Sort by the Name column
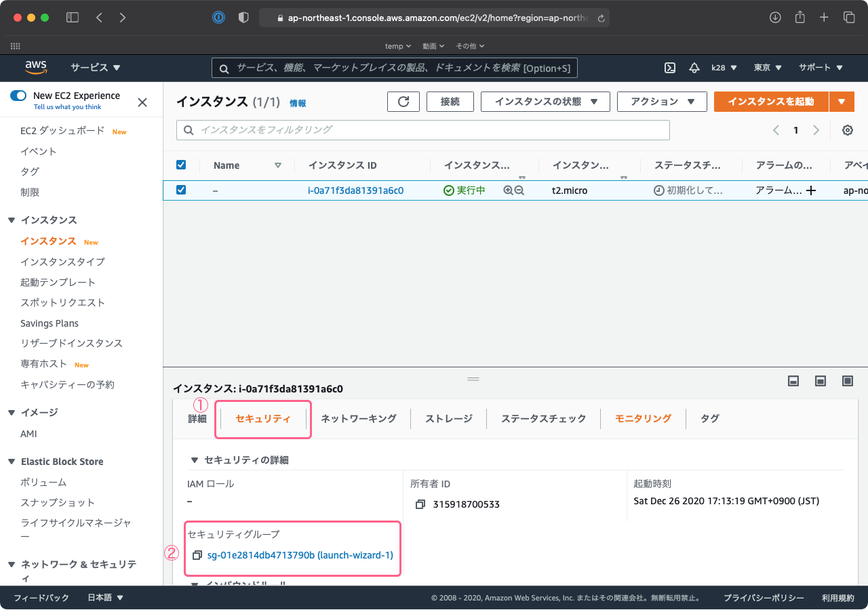This screenshot has height=610, width=868. tap(226, 165)
